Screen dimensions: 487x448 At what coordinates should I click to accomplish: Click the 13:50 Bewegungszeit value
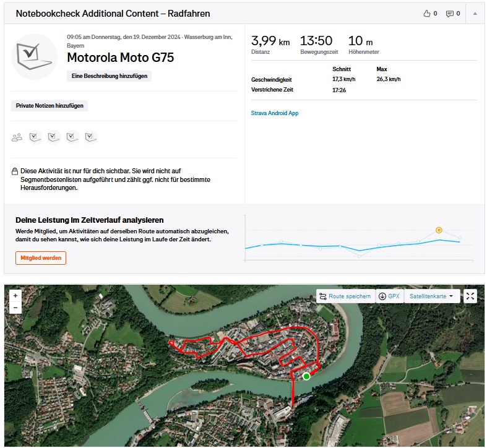(x=316, y=41)
